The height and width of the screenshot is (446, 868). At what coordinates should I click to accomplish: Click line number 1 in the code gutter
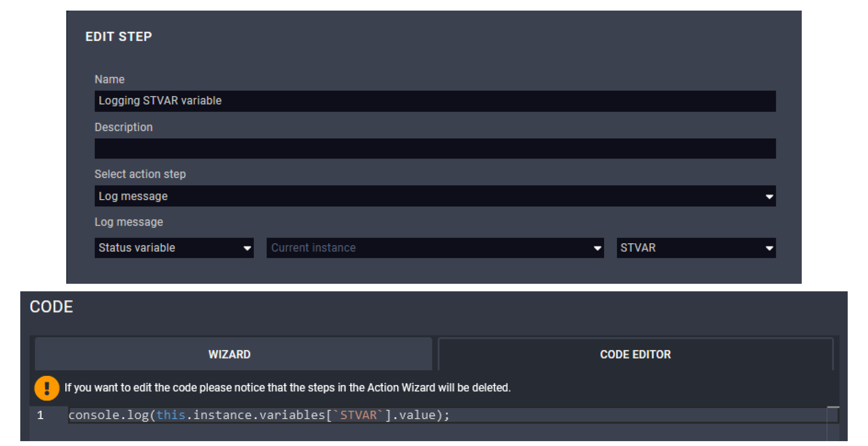[41, 416]
